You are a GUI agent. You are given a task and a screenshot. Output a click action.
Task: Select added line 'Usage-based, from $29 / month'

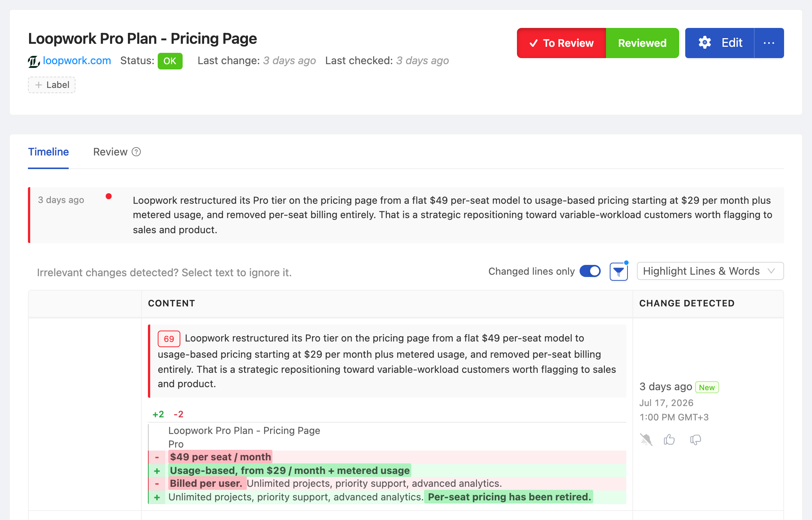[289, 471]
